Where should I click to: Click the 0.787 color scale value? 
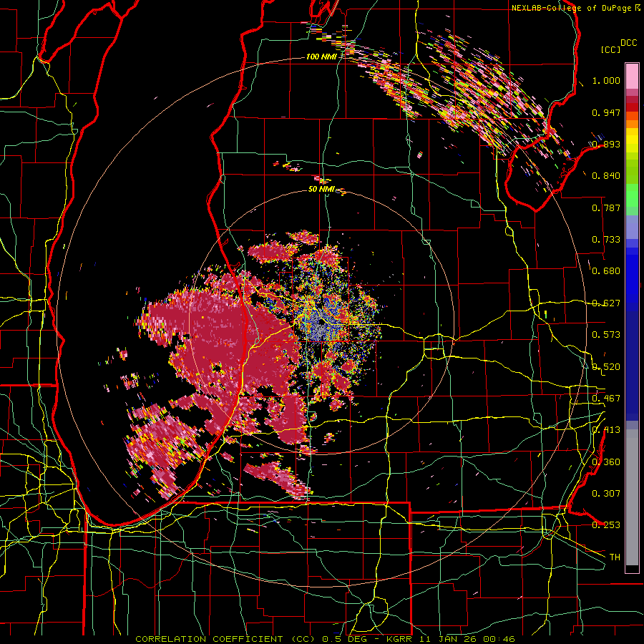click(x=606, y=208)
